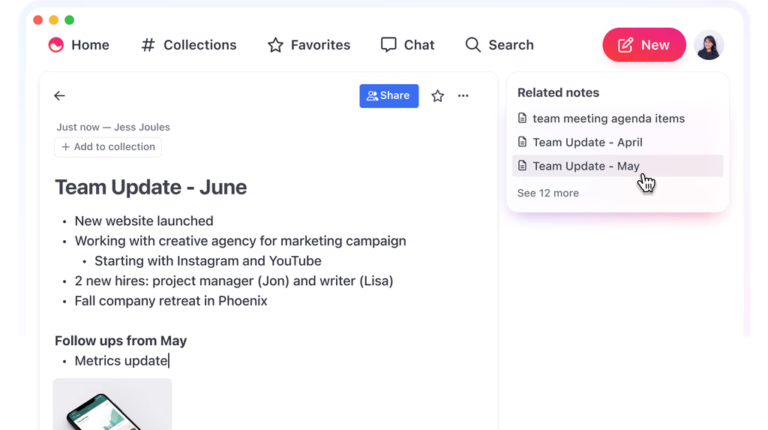Open the phone image thumbnail in note

[112, 404]
